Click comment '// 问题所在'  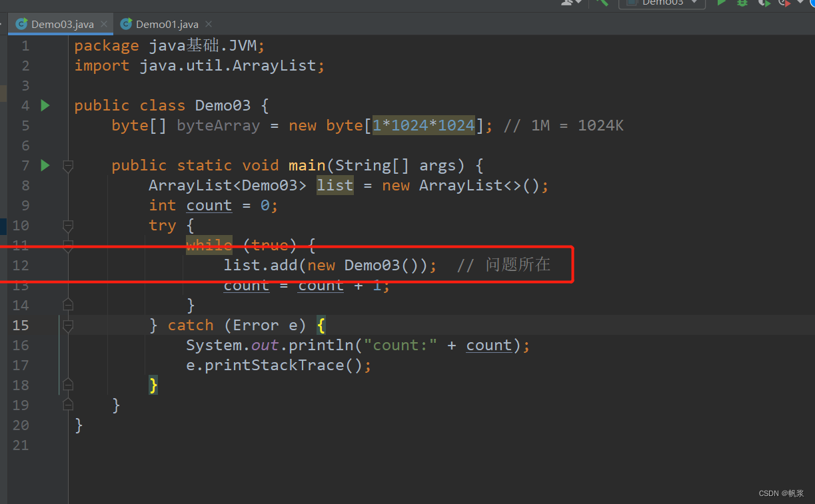pyautogui.click(x=504, y=265)
